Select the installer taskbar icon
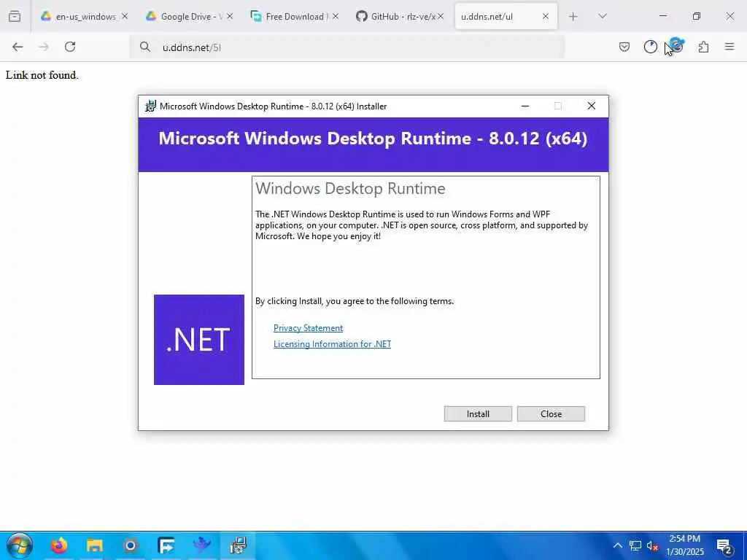Screen dimensions: 747x560 point(238,545)
